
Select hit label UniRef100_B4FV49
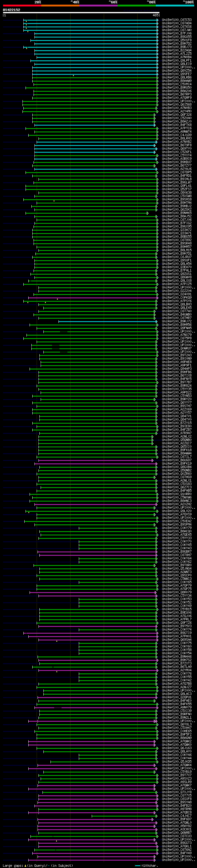[176, 853]
